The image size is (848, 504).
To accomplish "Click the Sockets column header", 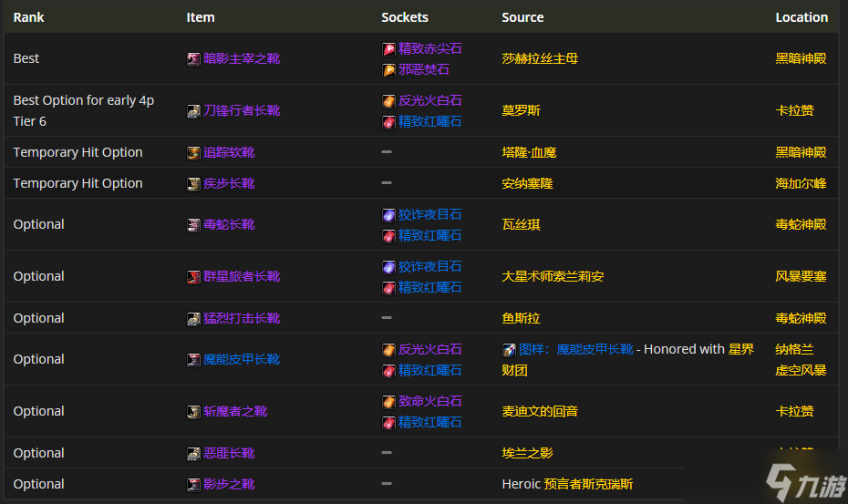I will point(405,17).
